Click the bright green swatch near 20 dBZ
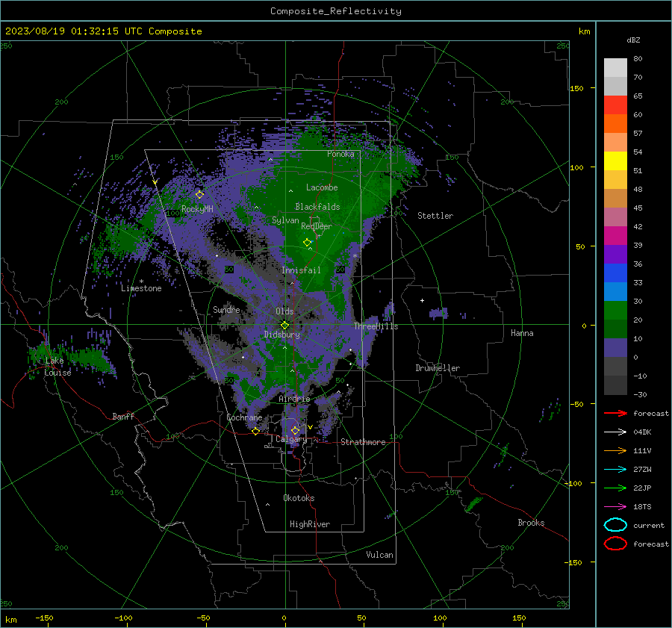Image resolution: width=672 pixels, height=628 pixels. (615, 311)
